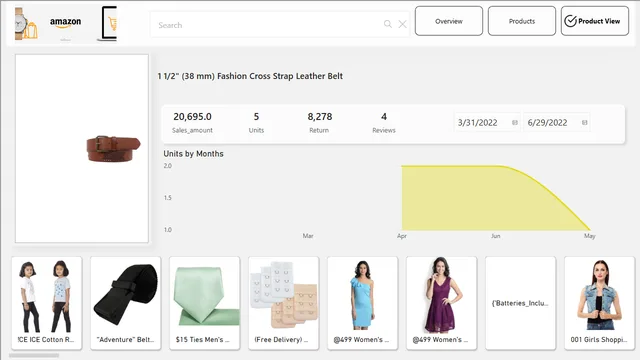Click the May label on the chart axis
Viewport: 640px width, 360px height.
(x=589, y=236)
